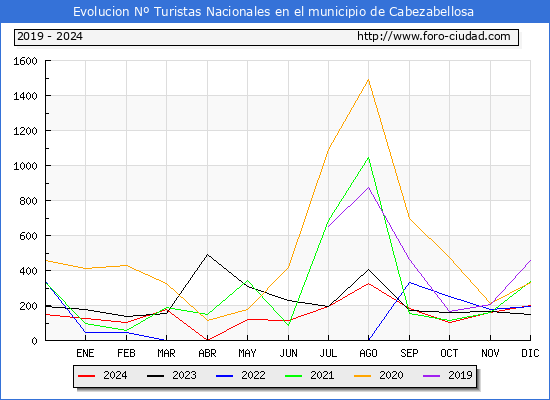Viewport: 550px width, 400px height.
Task: Open the http://www.foro-ciudad.com URL text
Action: click(x=434, y=36)
